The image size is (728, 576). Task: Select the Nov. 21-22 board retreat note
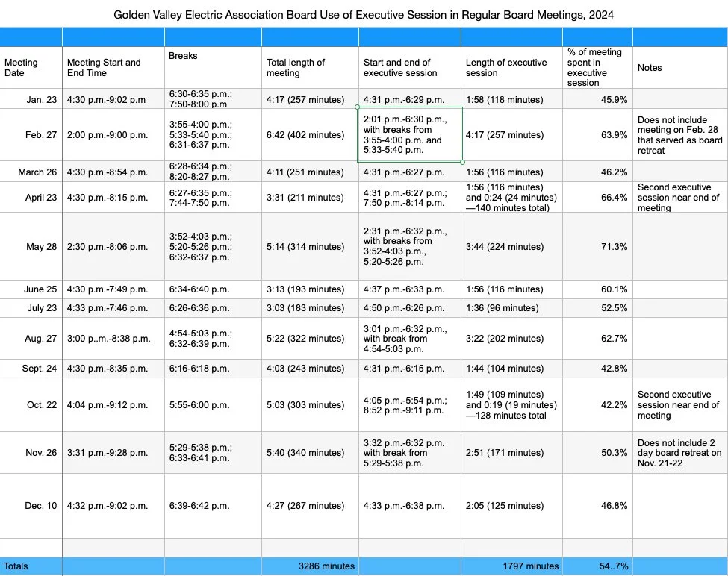tap(680, 453)
